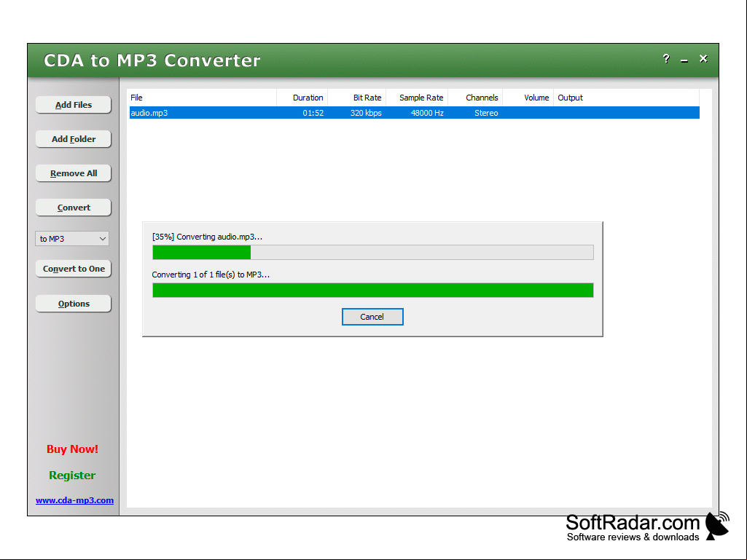The image size is (747, 560).
Task: Visit the www.cda-mp3.com website link
Action: click(75, 500)
